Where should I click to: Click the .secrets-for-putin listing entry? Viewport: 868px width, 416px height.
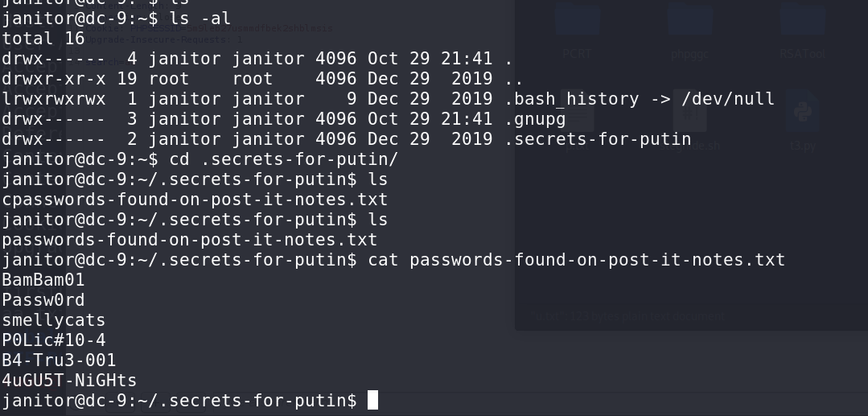click(597, 139)
